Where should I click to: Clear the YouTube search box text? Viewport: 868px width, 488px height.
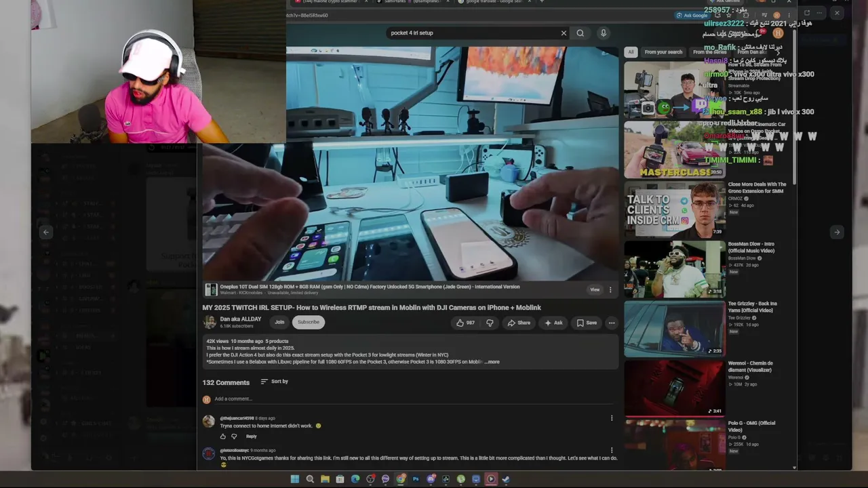coord(564,33)
